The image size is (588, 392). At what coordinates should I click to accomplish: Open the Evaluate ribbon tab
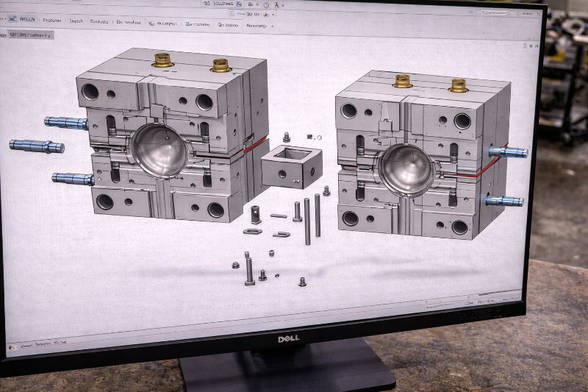point(99,22)
